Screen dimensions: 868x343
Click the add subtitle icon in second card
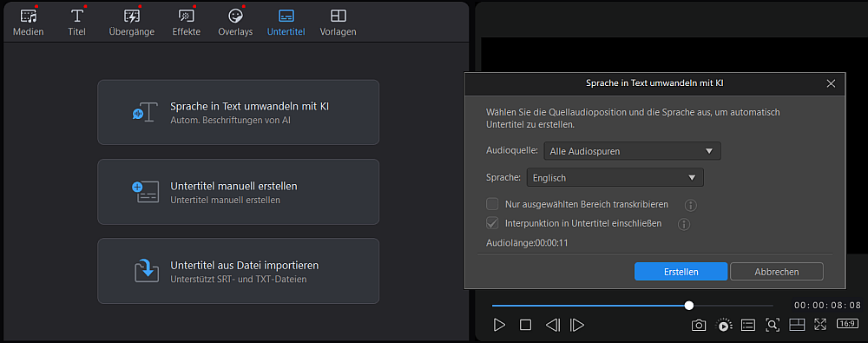pos(146,192)
